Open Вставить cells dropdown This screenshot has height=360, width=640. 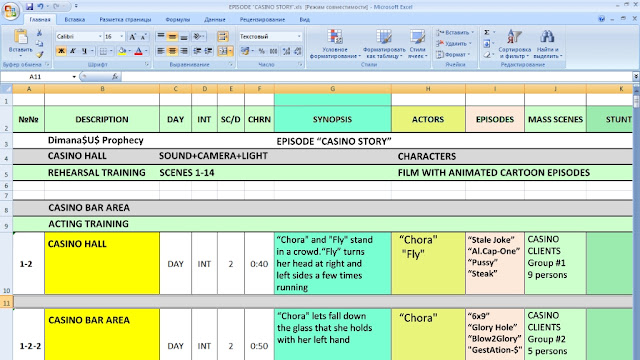455,32
